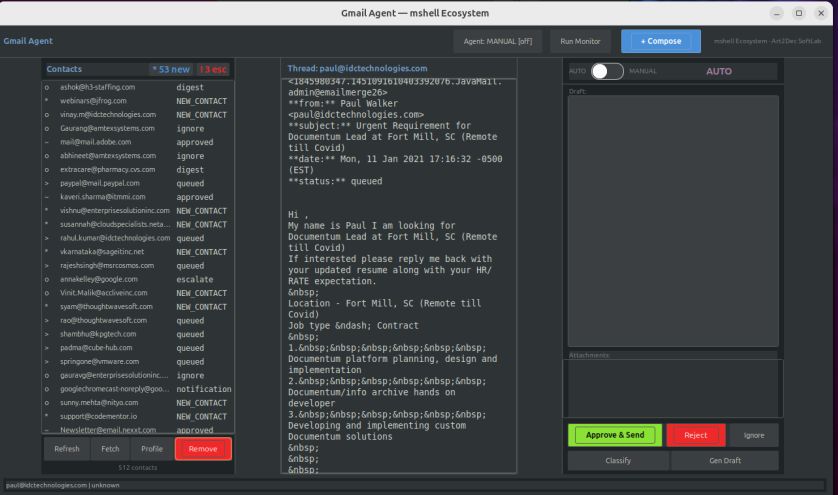The image size is (838, 495).
Task: Select contact support@codementor.io
Action: (138, 416)
